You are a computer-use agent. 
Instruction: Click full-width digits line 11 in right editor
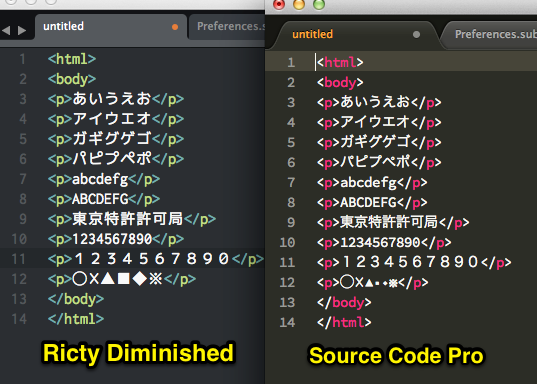[x=414, y=262]
